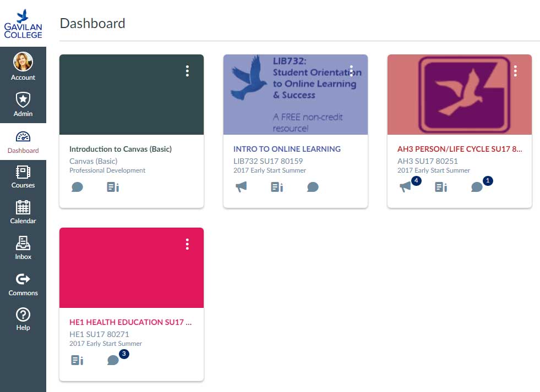The image size is (540, 392).
Task: Click the pink HE1 course color header
Action: 132,275
